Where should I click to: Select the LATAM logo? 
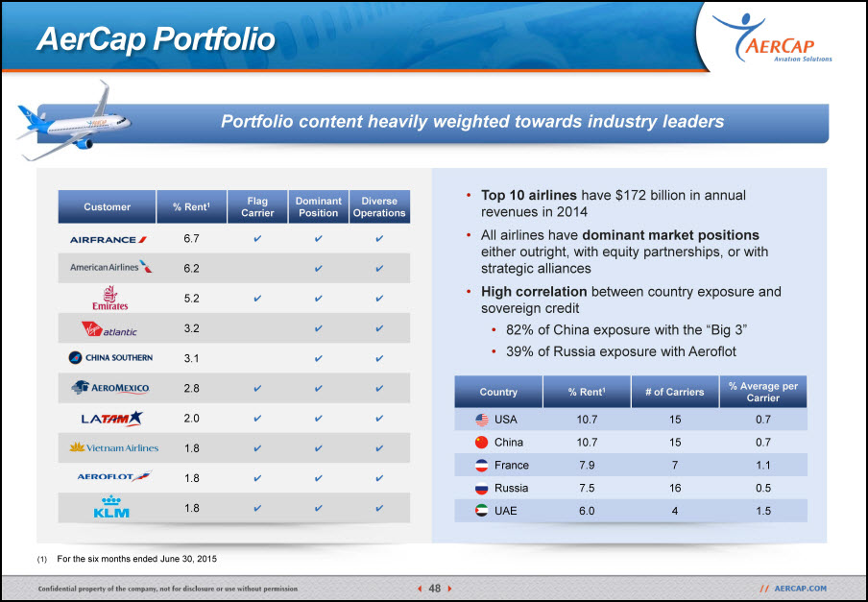111,419
